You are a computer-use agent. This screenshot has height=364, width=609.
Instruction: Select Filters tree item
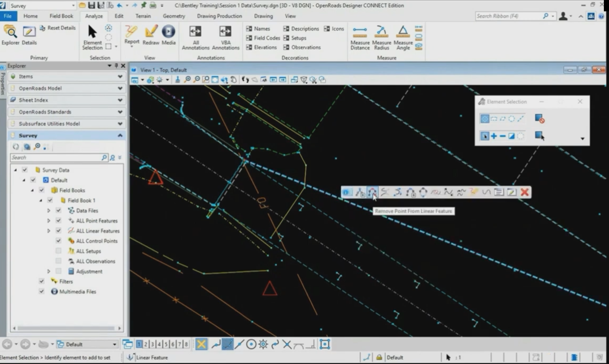pyautogui.click(x=66, y=281)
